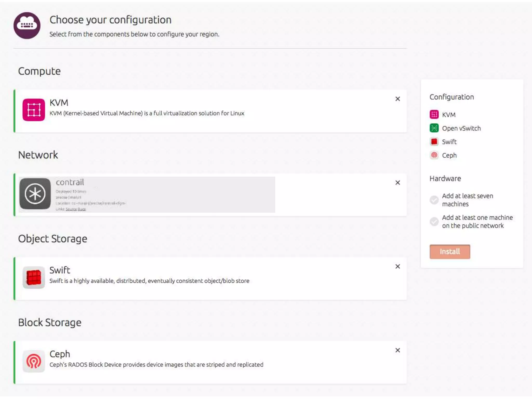Click KVM icon in Configuration sidebar
532x399 pixels.
(x=434, y=115)
